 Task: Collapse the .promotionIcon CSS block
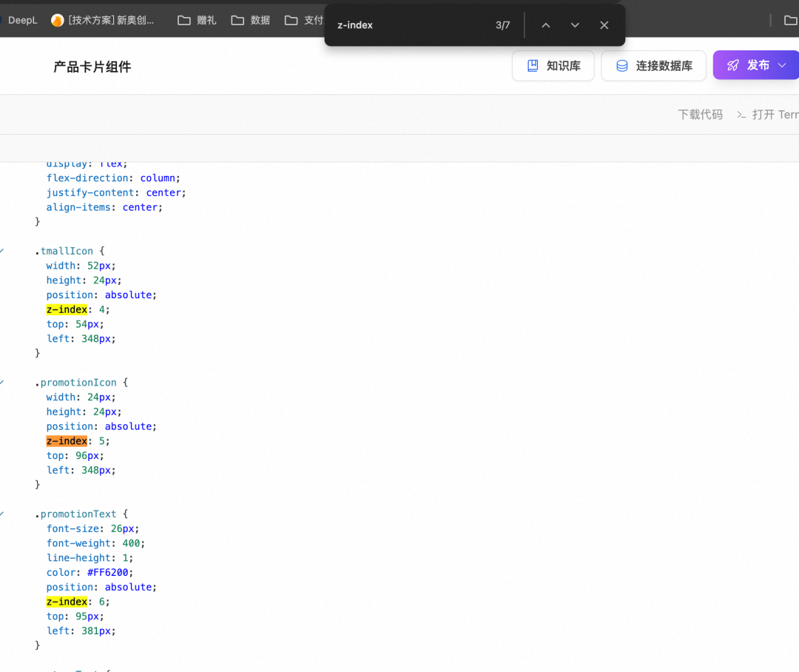click(1, 383)
